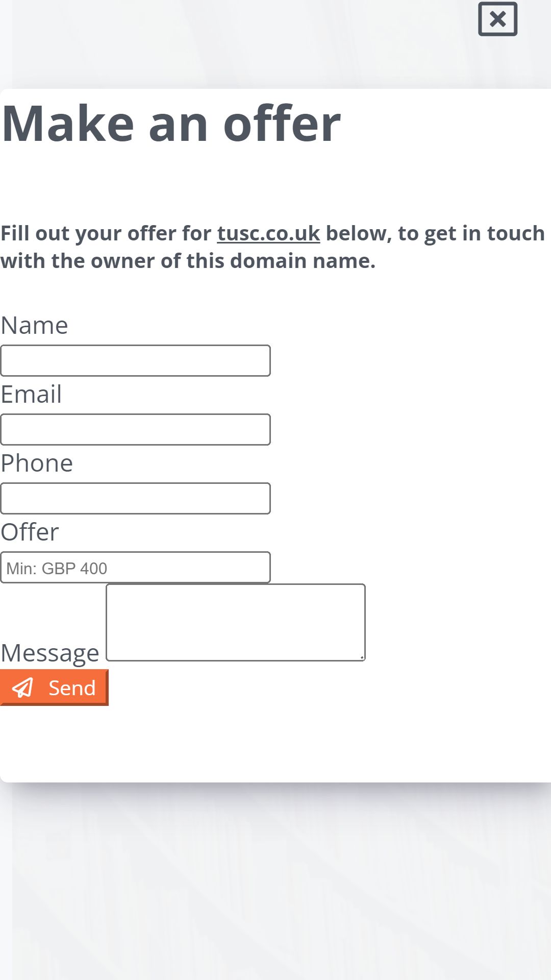
Task: Focus the Name input field
Action: tap(135, 360)
